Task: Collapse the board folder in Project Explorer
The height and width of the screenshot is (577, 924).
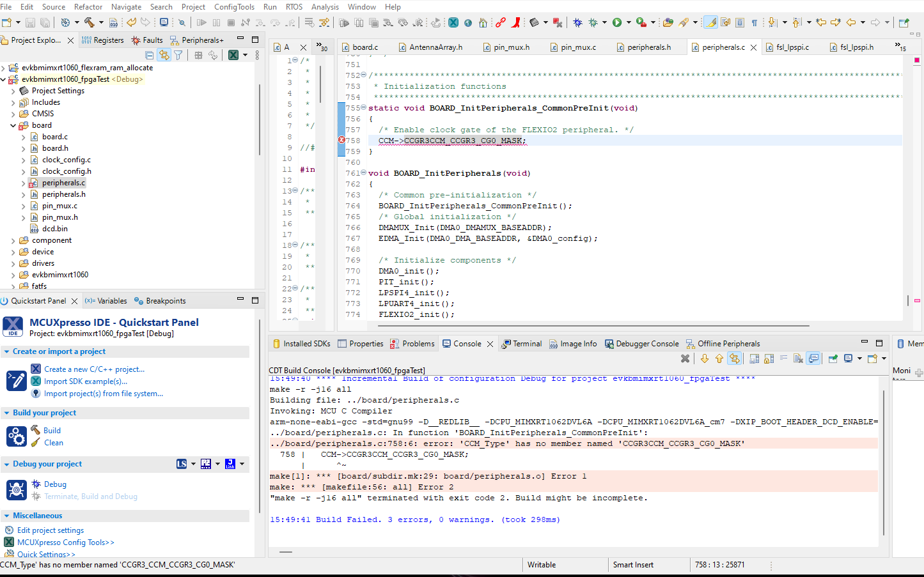Action: 12,125
